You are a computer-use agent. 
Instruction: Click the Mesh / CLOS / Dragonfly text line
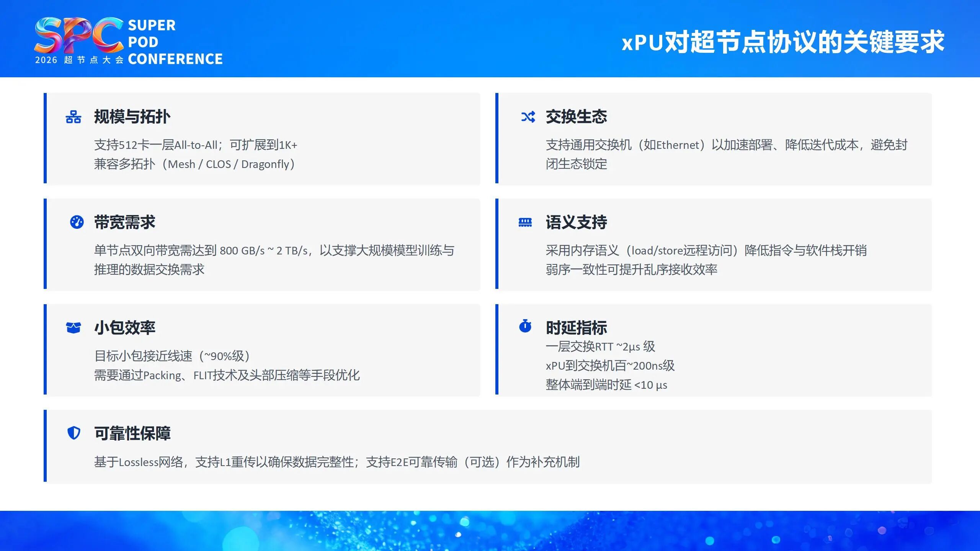195,165
